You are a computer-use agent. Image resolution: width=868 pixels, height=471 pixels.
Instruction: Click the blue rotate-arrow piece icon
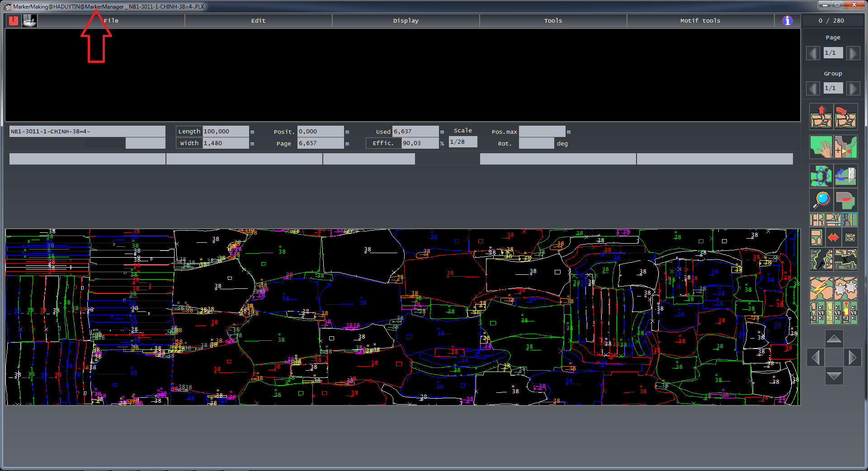point(845,175)
